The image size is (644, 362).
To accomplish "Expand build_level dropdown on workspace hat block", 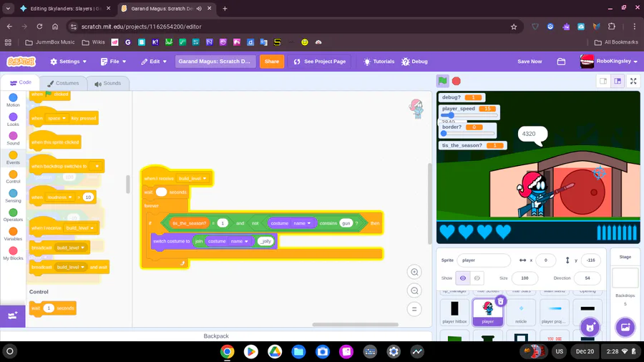I will point(192,179).
